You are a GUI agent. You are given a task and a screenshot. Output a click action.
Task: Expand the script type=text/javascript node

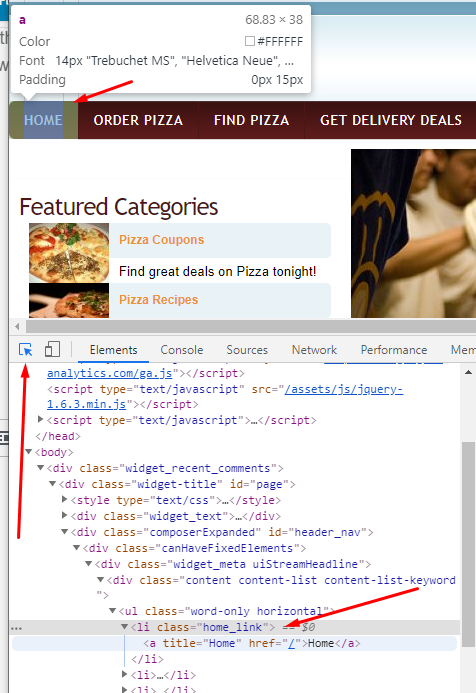pos(40,419)
